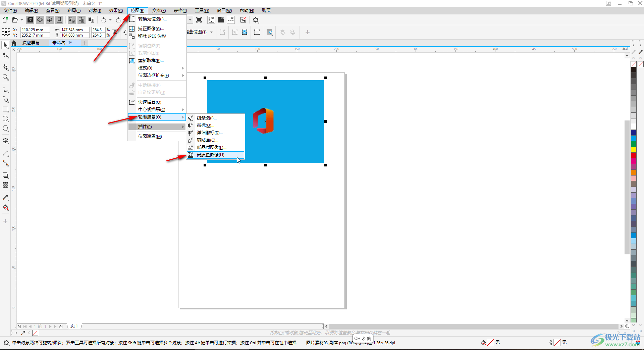644x350 pixels.
Task: Open the zoom level dropdown
Action: pos(190,20)
